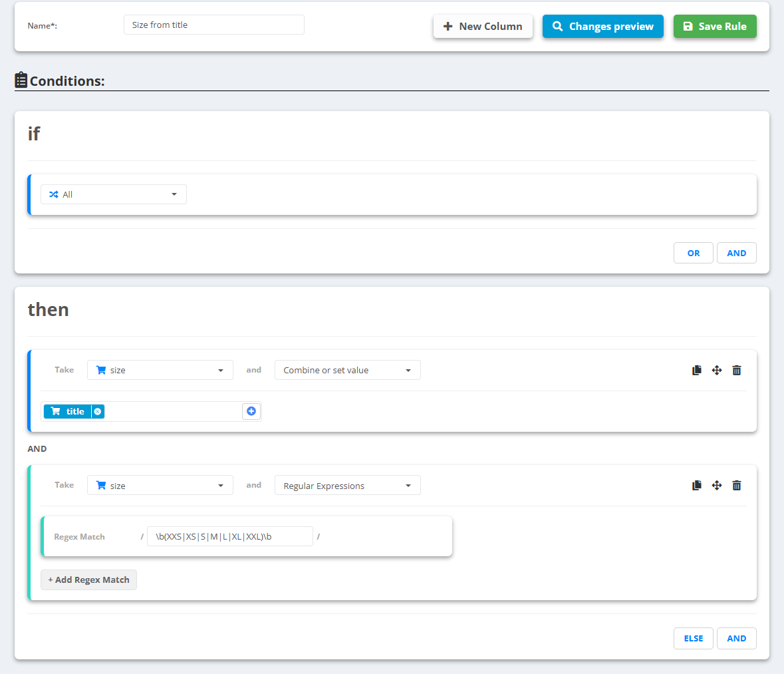Add an ELSE branch to the rule
The image size is (784, 674).
click(x=693, y=639)
